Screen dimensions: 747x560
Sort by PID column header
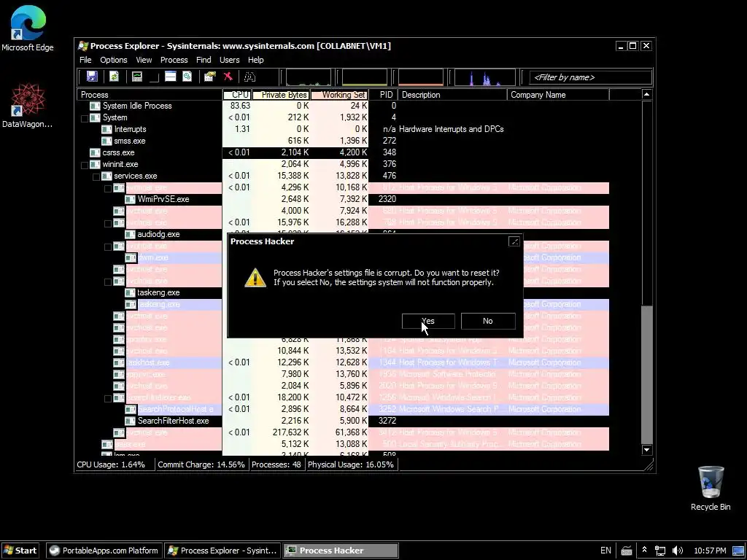tap(384, 95)
